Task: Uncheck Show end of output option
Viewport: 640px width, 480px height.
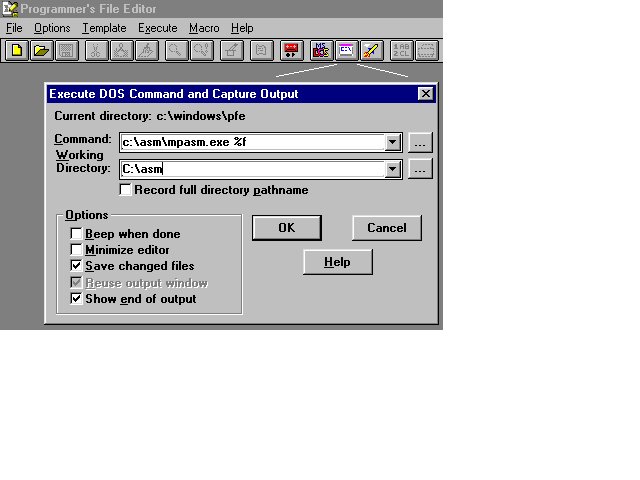Action: (x=77, y=298)
